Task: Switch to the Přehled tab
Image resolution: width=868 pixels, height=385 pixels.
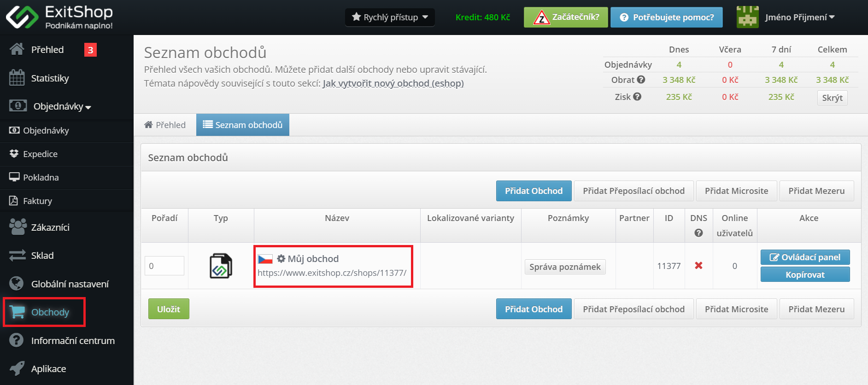Action: pos(165,125)
